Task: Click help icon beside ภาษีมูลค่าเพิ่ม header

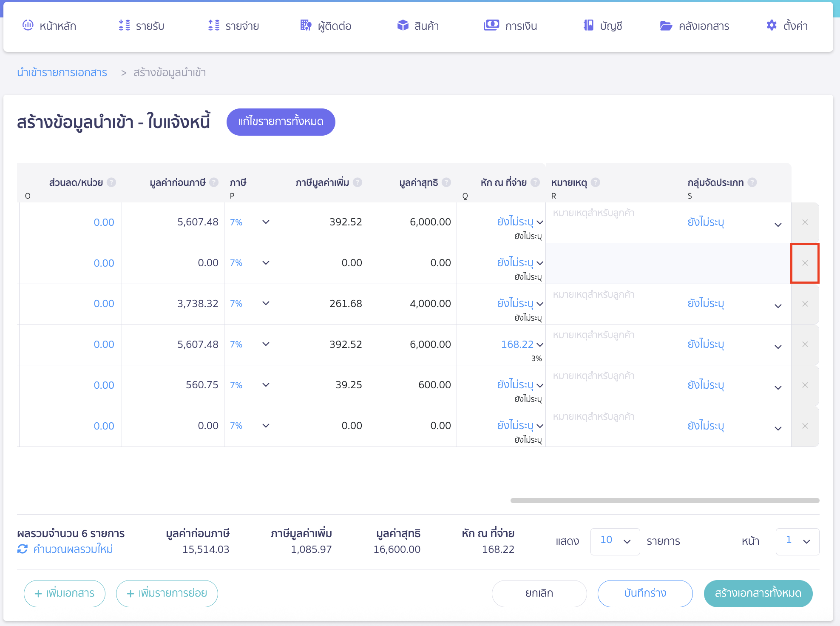Action: pos(358,182)
